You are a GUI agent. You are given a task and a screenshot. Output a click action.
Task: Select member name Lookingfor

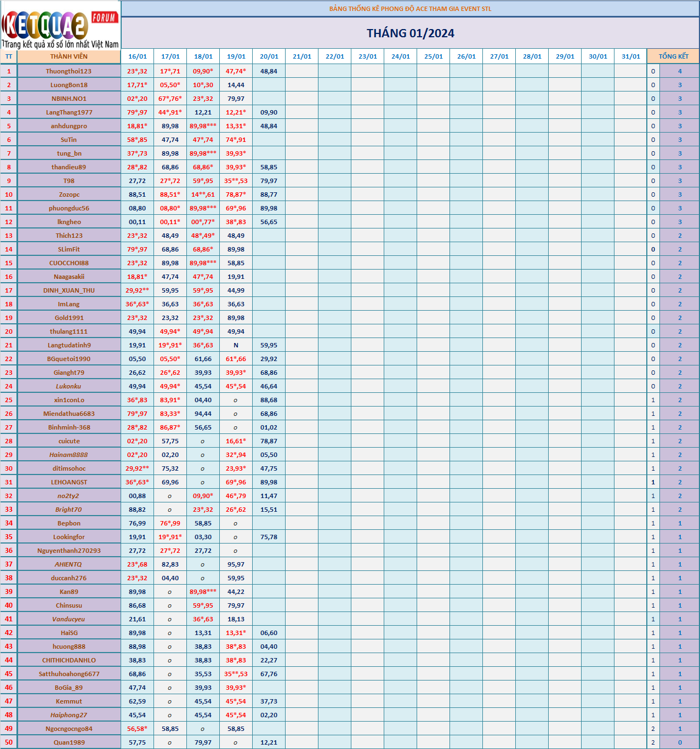click(x=69, y=537)
